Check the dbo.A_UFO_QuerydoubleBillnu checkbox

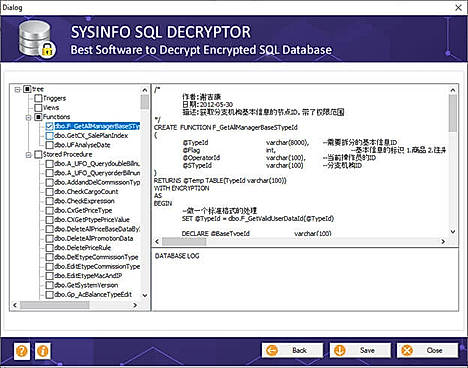coord(49,164)
